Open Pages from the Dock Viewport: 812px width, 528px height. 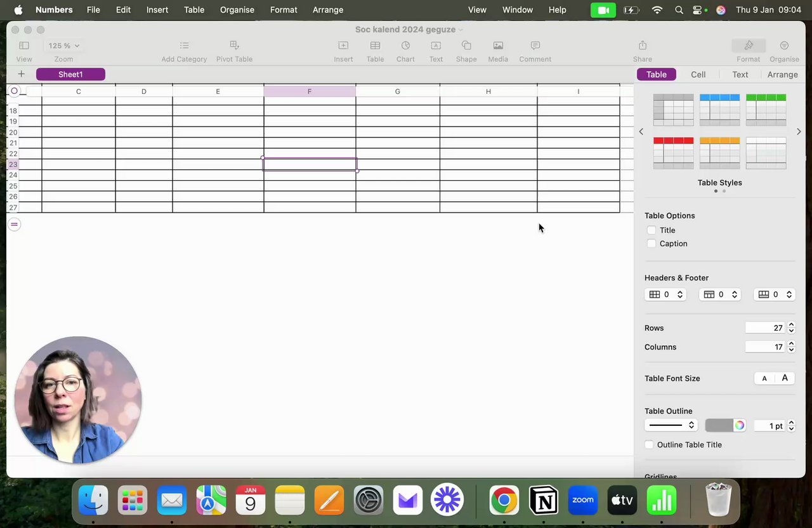pos(329,501)
